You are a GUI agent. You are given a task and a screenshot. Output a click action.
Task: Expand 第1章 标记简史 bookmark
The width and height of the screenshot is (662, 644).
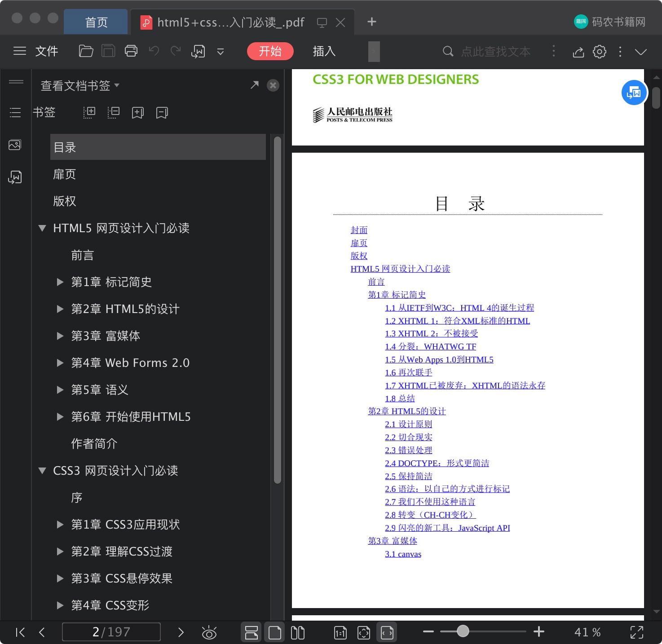(60, 282)
